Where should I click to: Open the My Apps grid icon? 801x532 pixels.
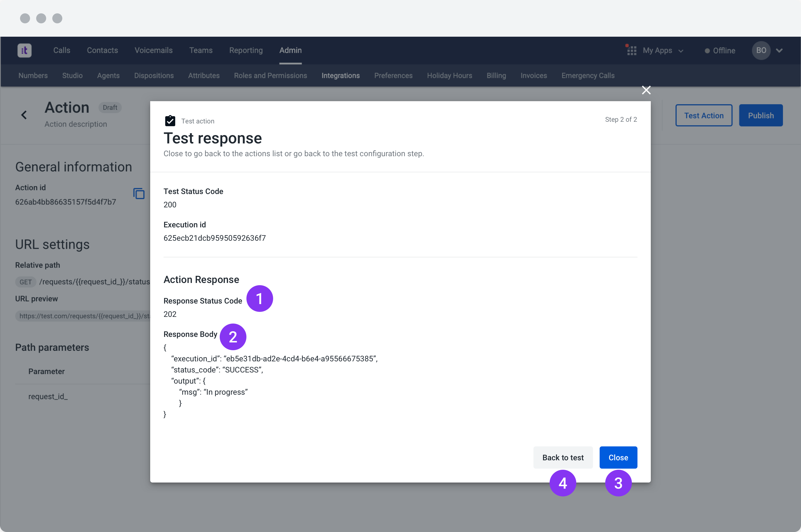tap(631, 51)
